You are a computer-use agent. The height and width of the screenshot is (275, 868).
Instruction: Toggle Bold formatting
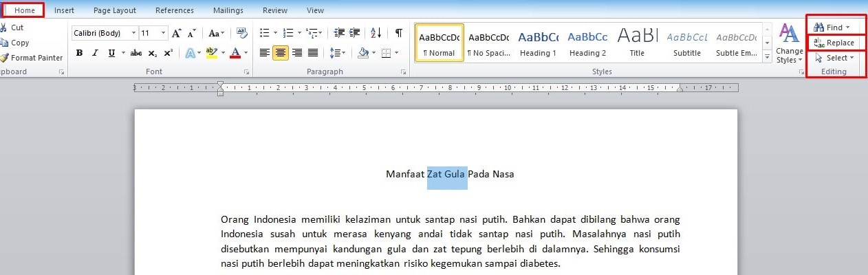(79, 53)
